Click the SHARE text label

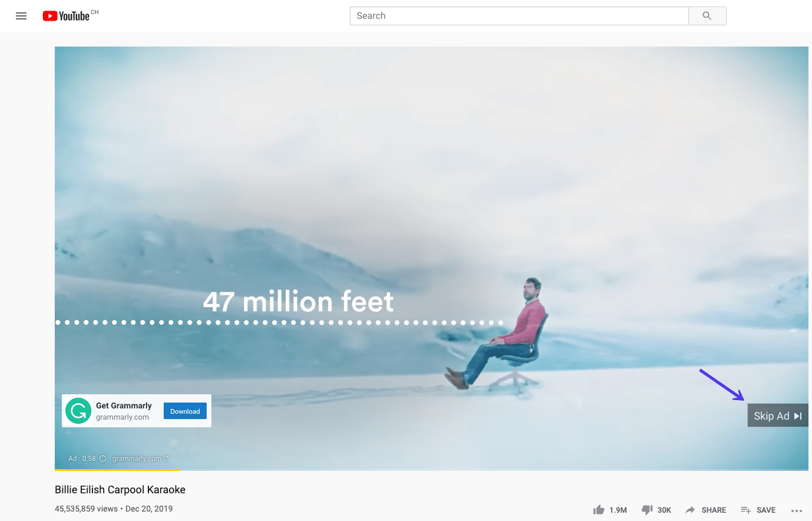[x=714, y=510]
